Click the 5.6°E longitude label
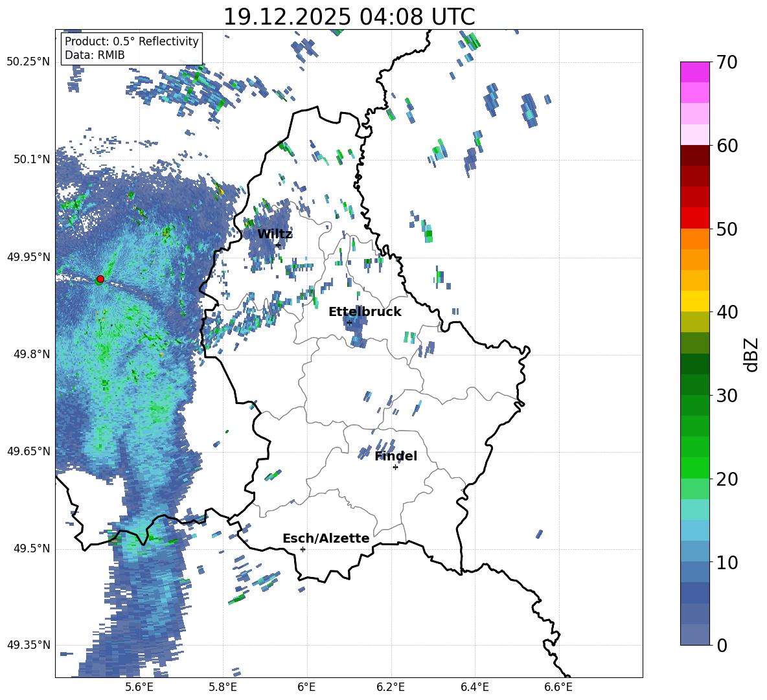Viewport: 767px width, 700px height. (139, 687)
